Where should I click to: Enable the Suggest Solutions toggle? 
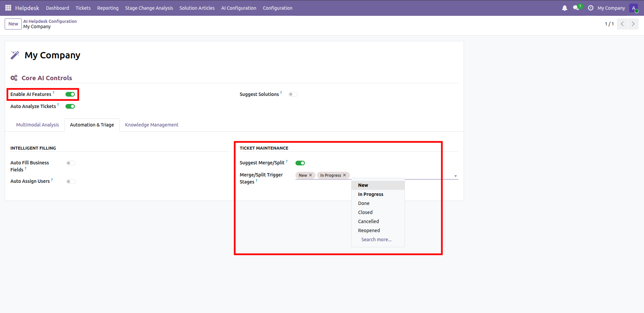pyautogui.click(x=293, y=94)
